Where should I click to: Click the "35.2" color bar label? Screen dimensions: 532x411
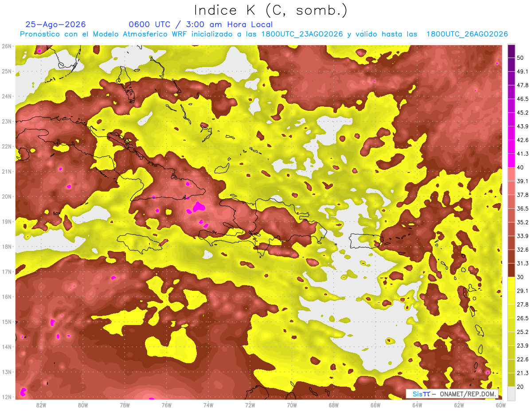pyautogui.click(x=523, y=222)
